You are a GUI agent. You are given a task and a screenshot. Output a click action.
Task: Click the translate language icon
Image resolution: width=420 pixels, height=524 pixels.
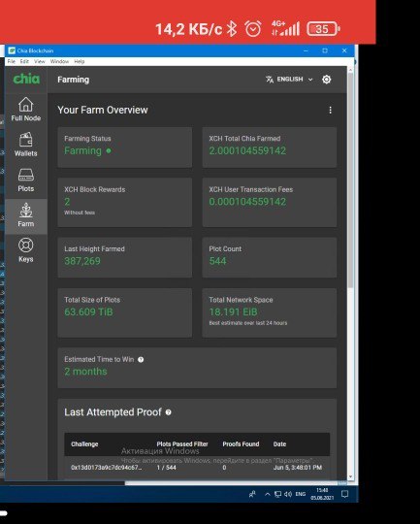click(270, 80)
